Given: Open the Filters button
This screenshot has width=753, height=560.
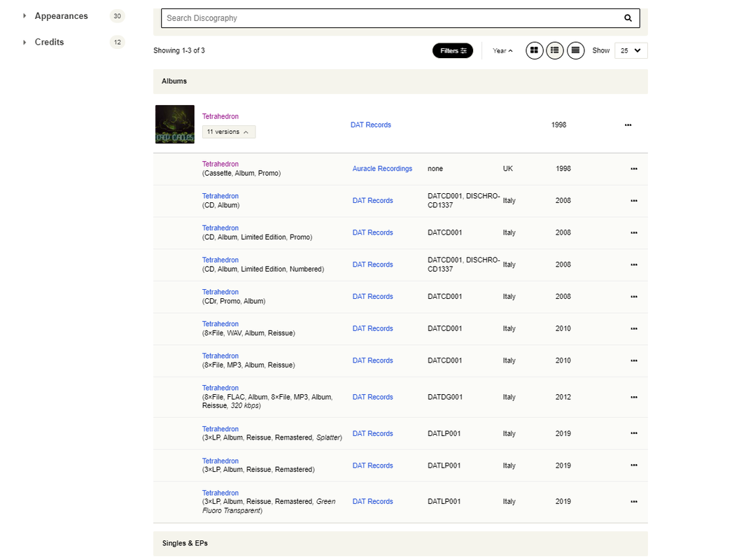Looking at the screenshot, I should [x=452, y=50].
